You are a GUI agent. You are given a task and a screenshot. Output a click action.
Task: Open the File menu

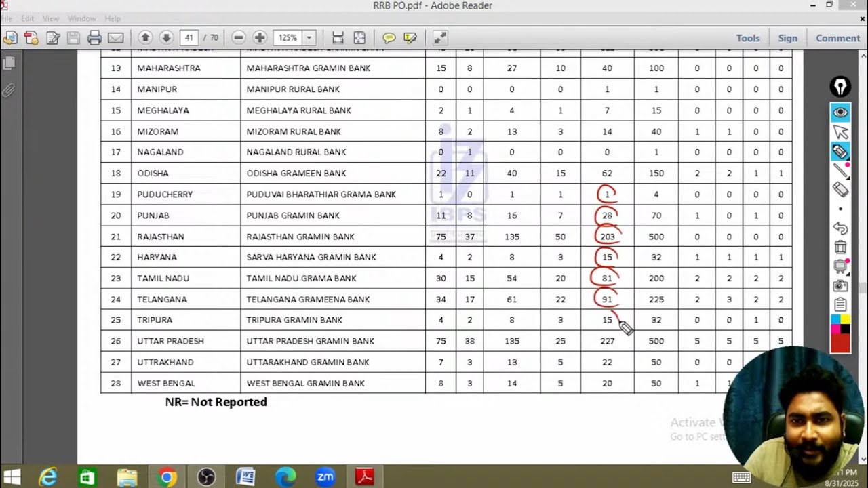[x=6, y=18]
